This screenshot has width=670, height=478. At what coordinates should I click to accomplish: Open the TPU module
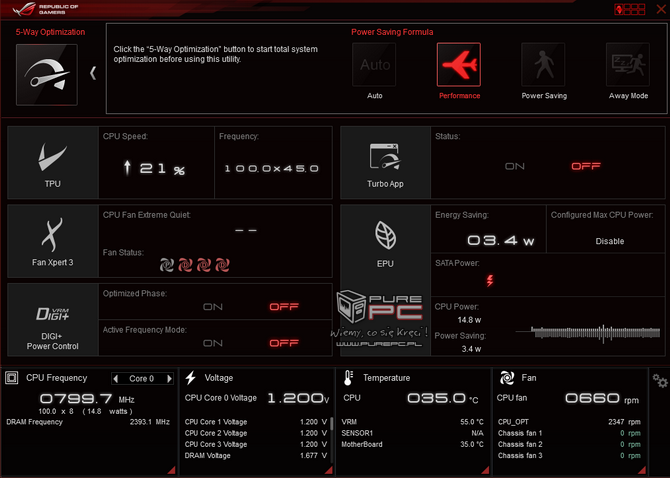[53, 162]
